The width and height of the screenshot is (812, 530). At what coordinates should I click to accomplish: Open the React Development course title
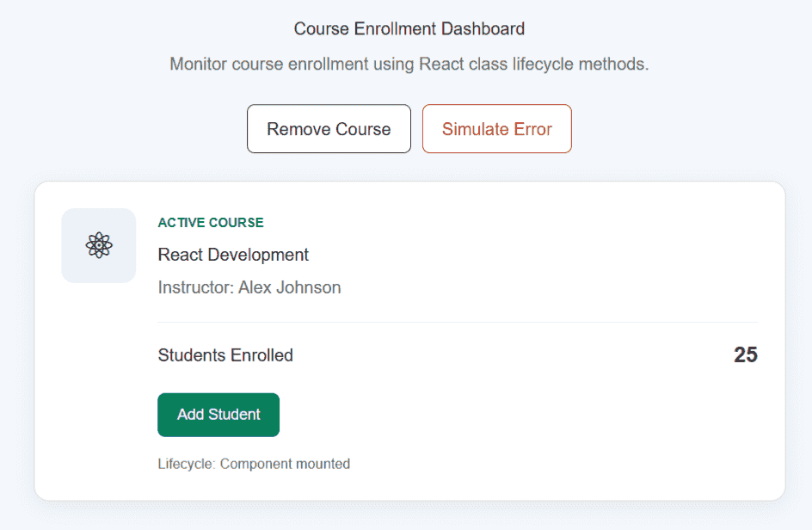pos(233,255)
